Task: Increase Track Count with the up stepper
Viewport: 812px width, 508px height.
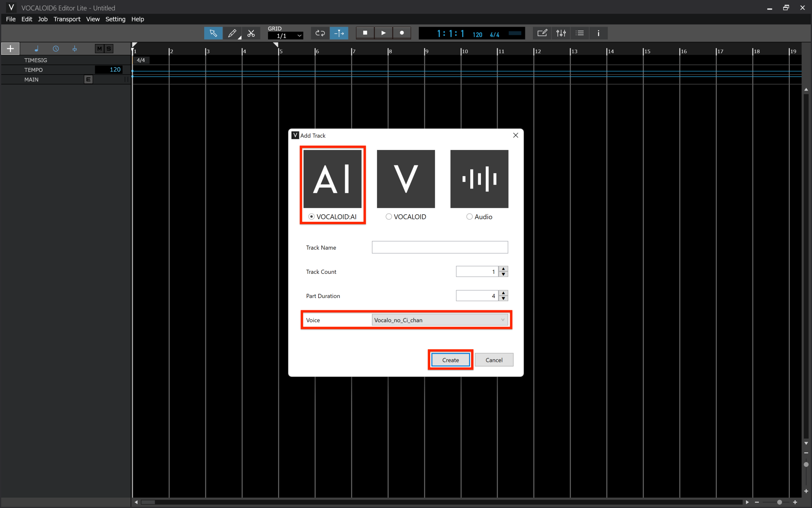Action: (x=502, y=269)
